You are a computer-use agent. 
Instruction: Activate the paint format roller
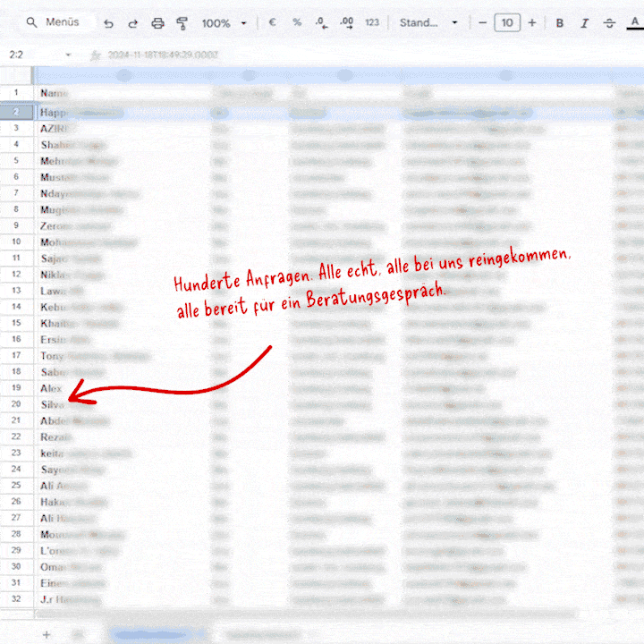(x=182, y=23)
